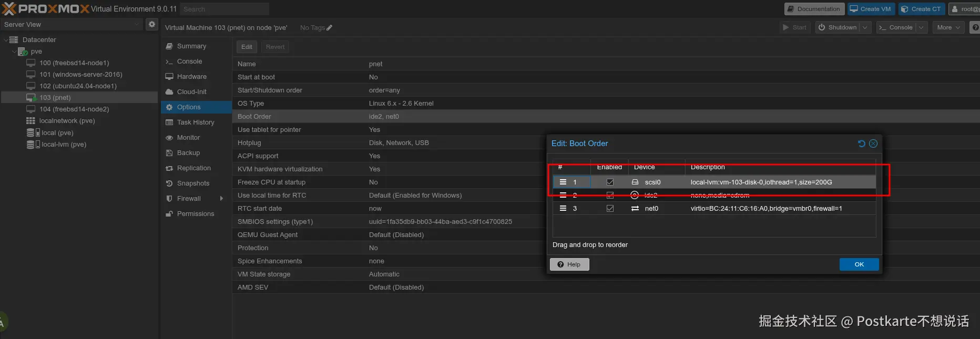Open the Snapshots section
The height and width of the screenshot is (339, 980).
pyautogui.click(x=196, y=183)
